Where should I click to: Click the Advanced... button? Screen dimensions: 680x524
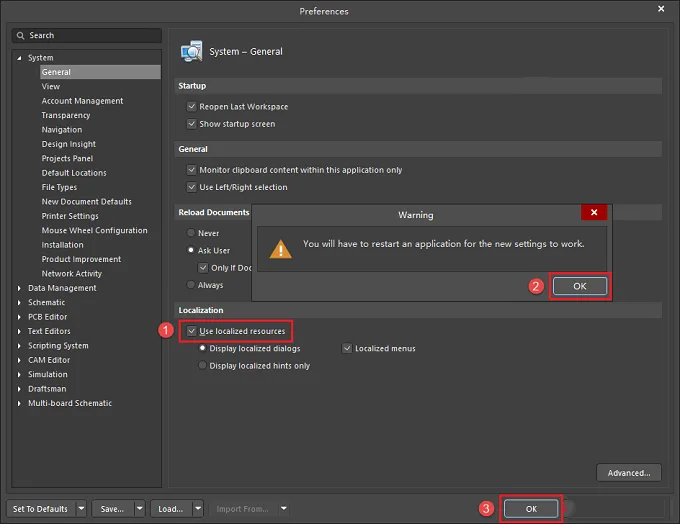tap(629, 473)
